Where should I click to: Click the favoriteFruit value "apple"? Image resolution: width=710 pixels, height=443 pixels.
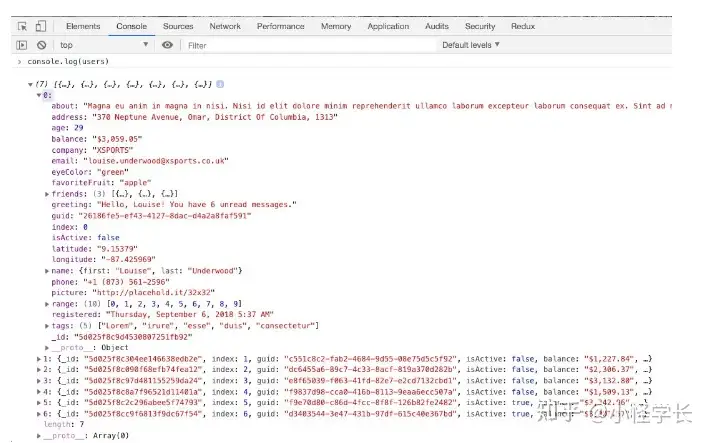point(135,183)
